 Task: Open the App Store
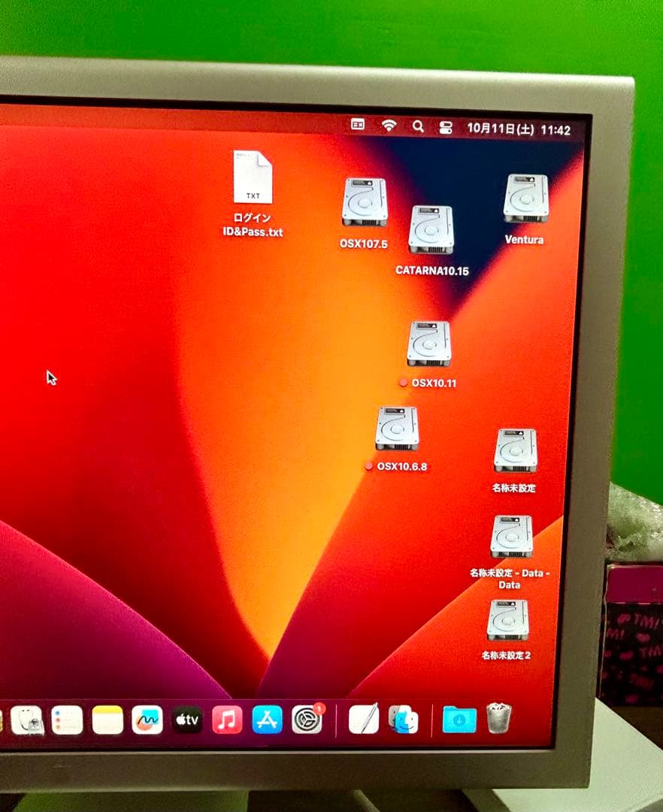(x=267, y=720)
